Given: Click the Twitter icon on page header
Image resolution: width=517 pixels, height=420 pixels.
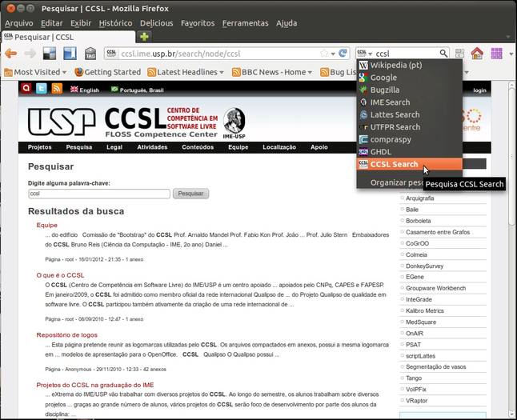Looking at the screenshot, I should 41,88.
